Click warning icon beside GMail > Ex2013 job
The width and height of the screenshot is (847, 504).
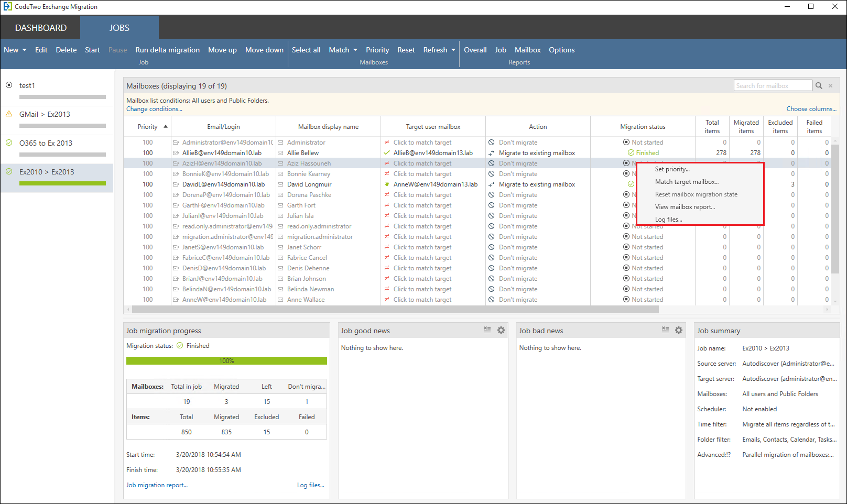(9, 114)
